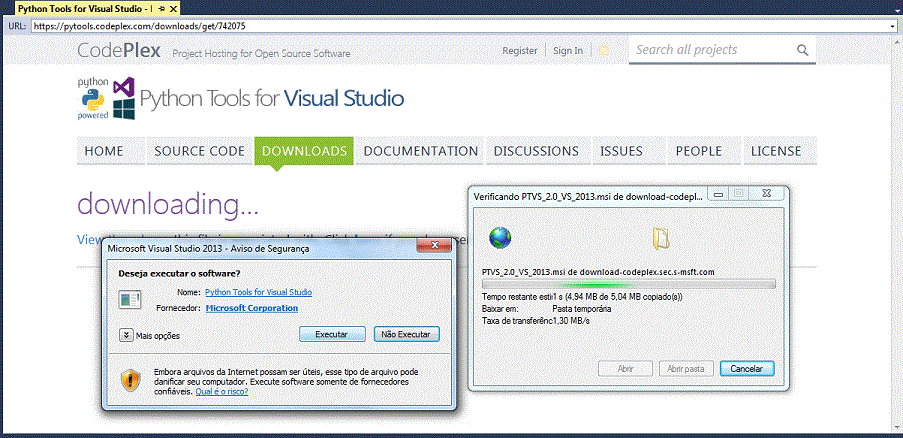
Task: Click the Executar button
Action: click(332, 334)
